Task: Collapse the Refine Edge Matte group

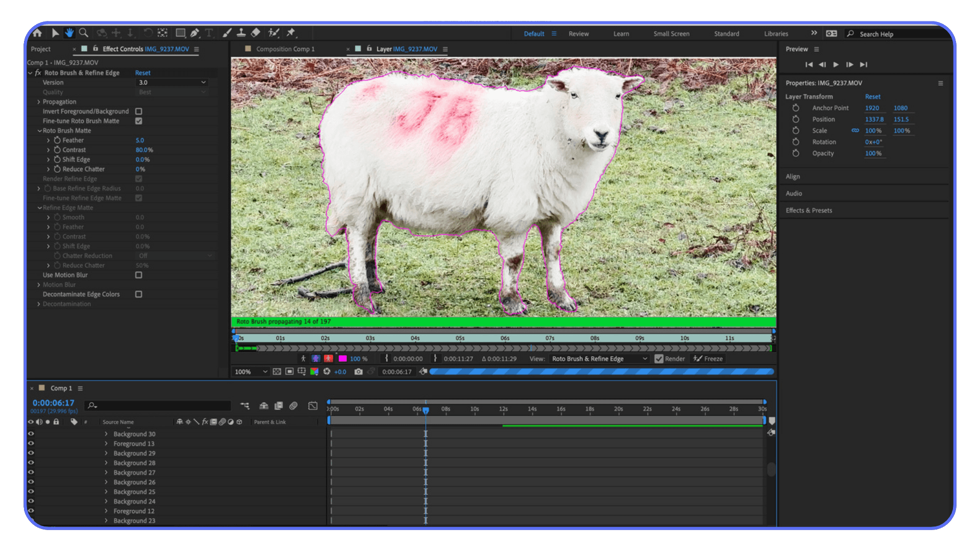Action: point(40,208)
